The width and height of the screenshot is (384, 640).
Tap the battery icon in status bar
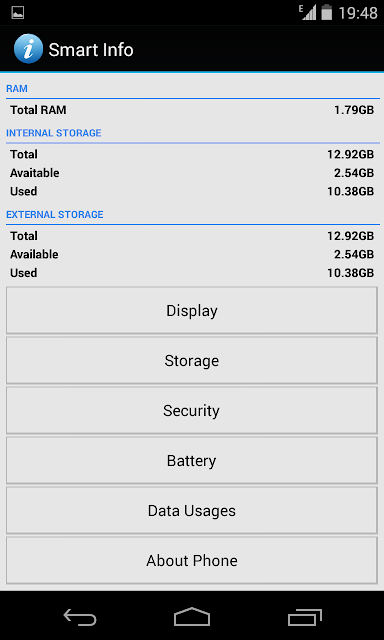click(326, 12)
